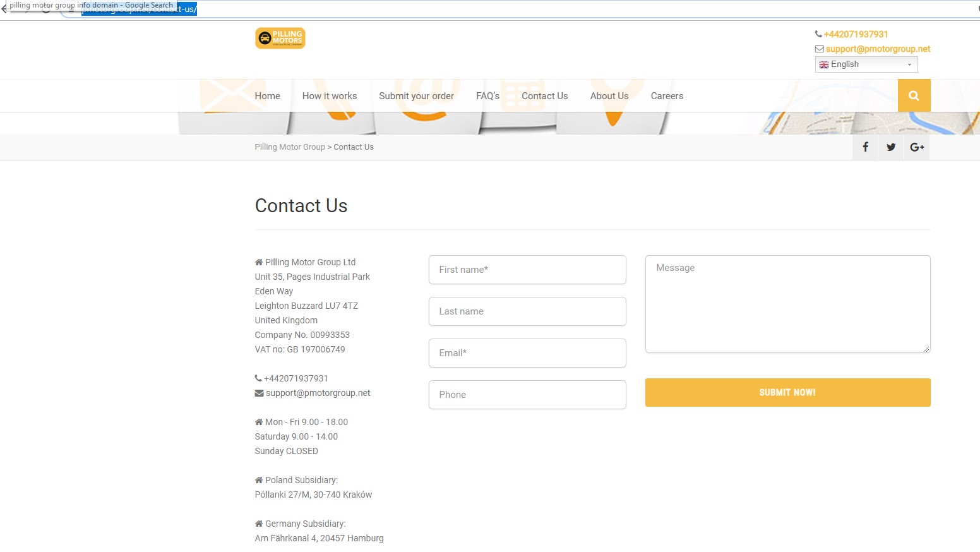Click 'Company No. 00993353' text
This screenshot has height=552, width=980.
[302, 335]
